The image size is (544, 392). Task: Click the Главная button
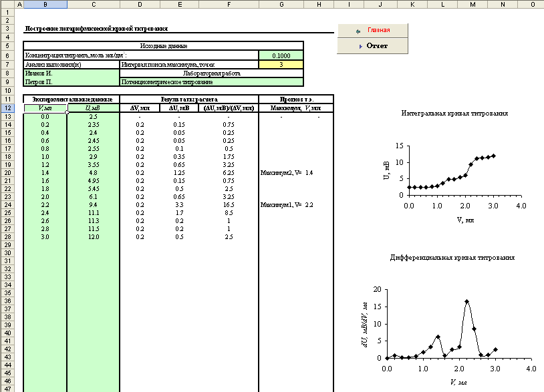click(373, 30)
